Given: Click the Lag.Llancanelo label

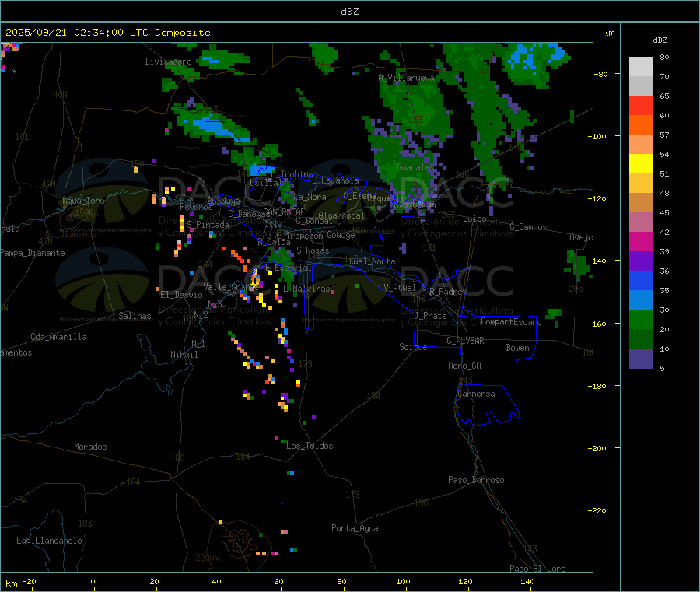Looking at the screenshot, I should click(x=49, y=541).
